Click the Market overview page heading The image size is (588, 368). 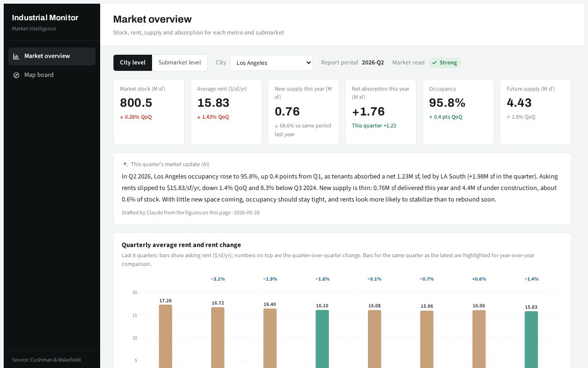click(x=153, y=19)
